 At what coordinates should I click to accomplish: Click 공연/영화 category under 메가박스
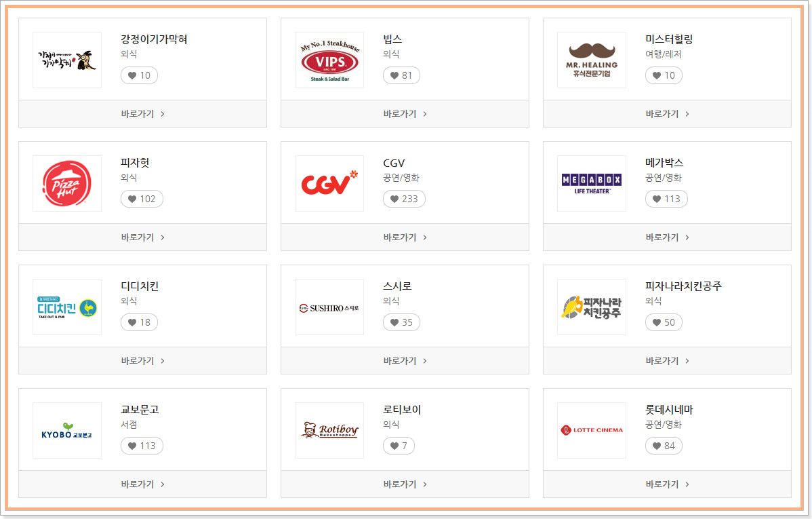[x=664, y=177]
